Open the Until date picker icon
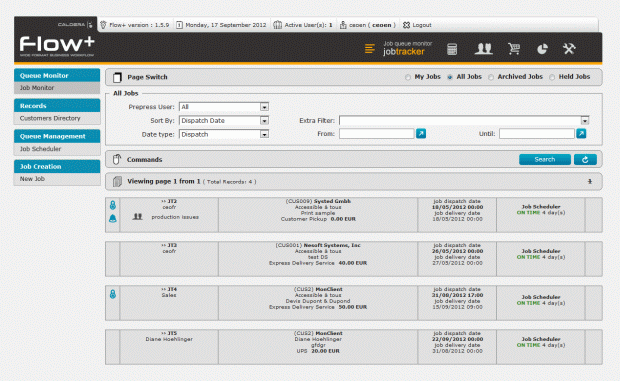 pos(581,134)
